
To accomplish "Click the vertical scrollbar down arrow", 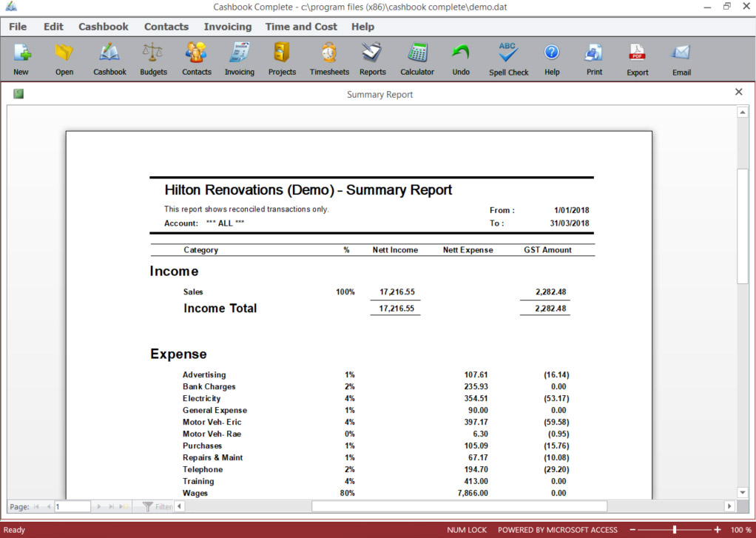I will coord(743,493).
